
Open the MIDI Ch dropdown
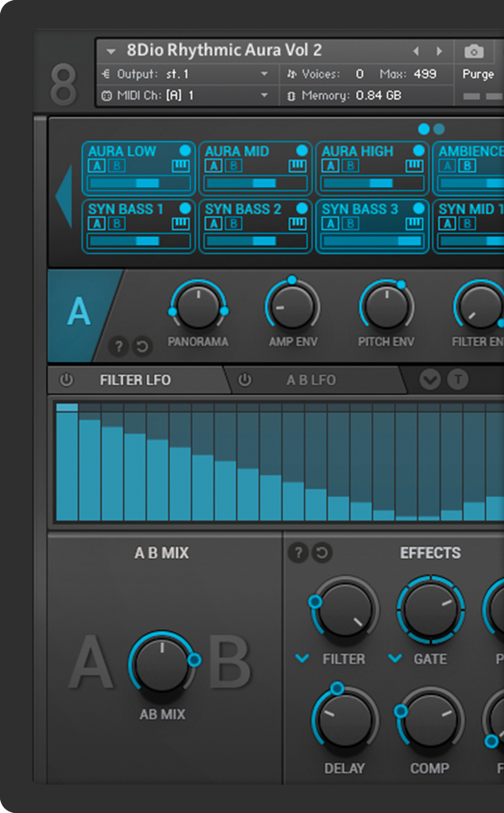[x=264, y=95]
